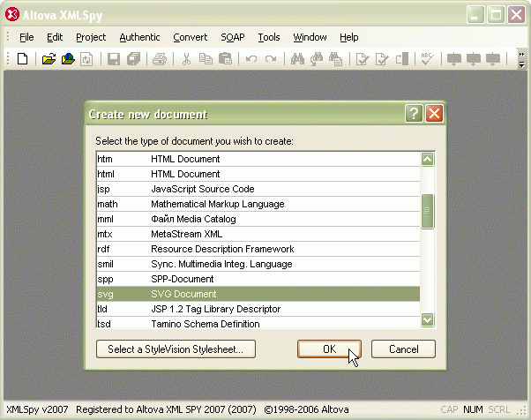
Task: Click the Save floppy disk icon
Action: (114, 59)
